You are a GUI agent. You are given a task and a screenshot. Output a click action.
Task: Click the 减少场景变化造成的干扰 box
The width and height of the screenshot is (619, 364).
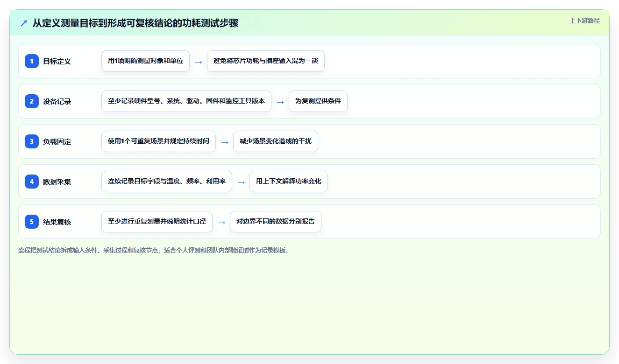point(276,141)
